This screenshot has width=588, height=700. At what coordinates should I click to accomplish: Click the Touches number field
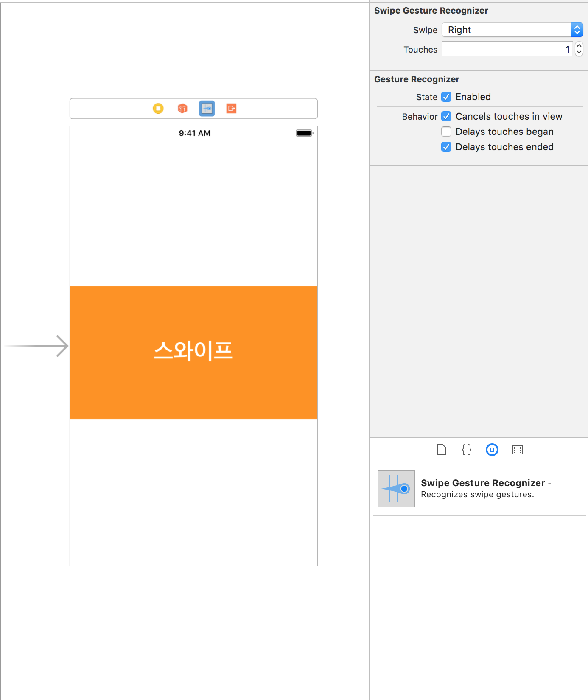pos(507,49)
